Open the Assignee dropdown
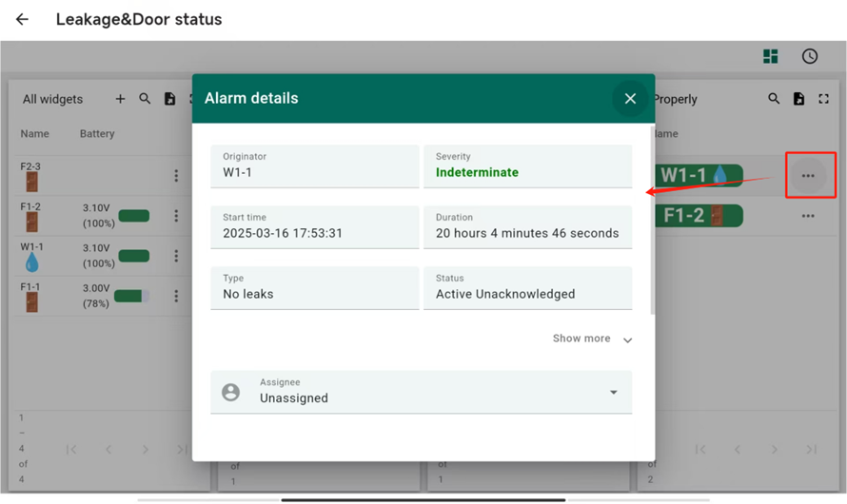Viewport: 847px width, 504px height. [x=421, y=392]
